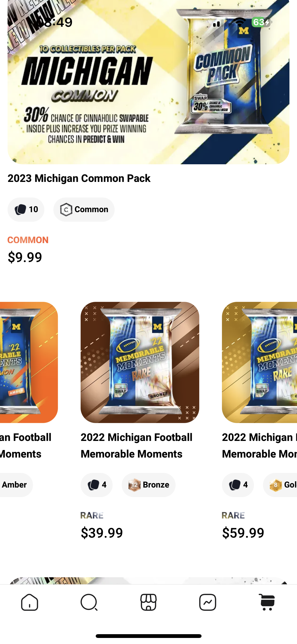
Task: Select the $9.99 Common pack price
Action: pyautogui.click(x=25, y=257)
